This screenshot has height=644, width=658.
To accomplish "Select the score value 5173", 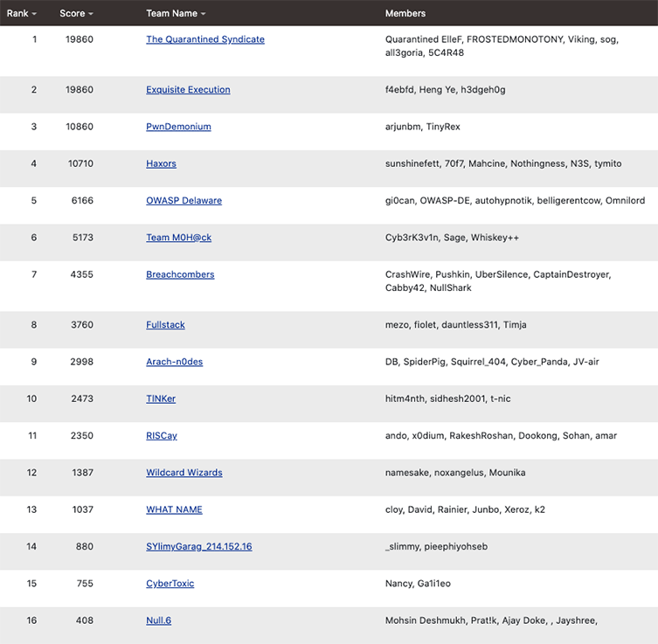I will pos(83,237).
